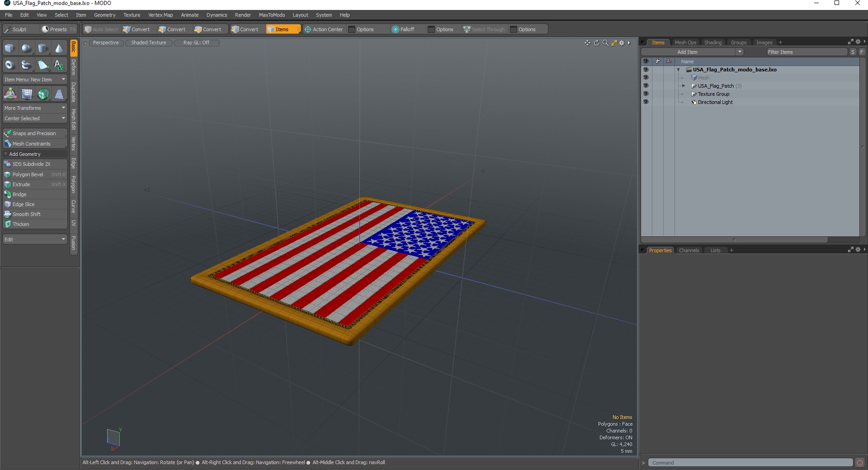This screenshot has height=470, width=868.
Task: Click the grid deform mesh icon
Action: (x=27, y=94)
